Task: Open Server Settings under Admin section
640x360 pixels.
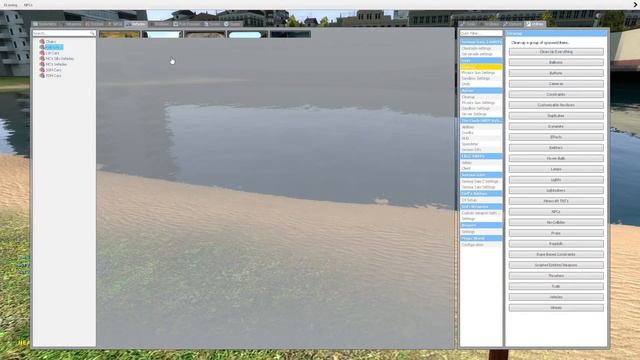Action: 481,114
